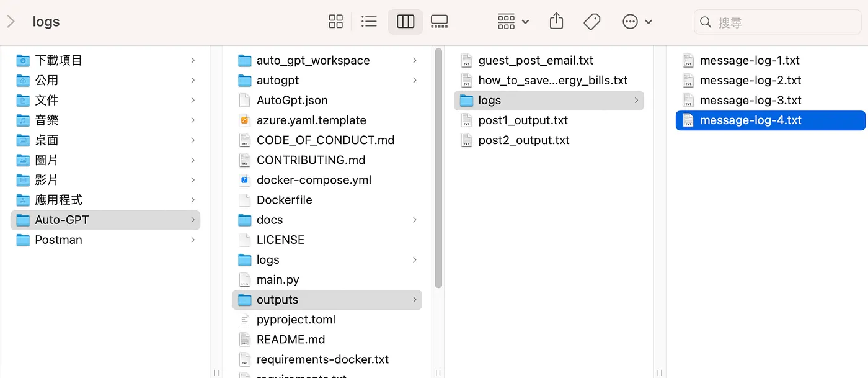Select column view mode
Screen dimensions: 868x378
(405, 22)
